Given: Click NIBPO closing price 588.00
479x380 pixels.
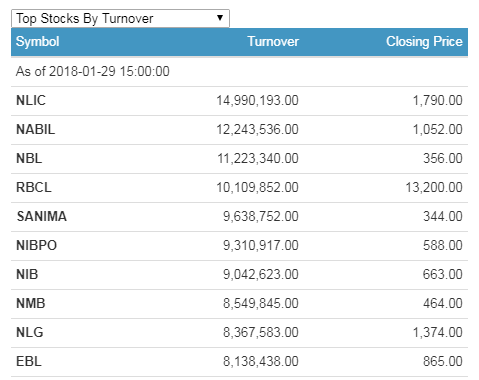Looking at the screenshot, I should (x=443, y=245).
